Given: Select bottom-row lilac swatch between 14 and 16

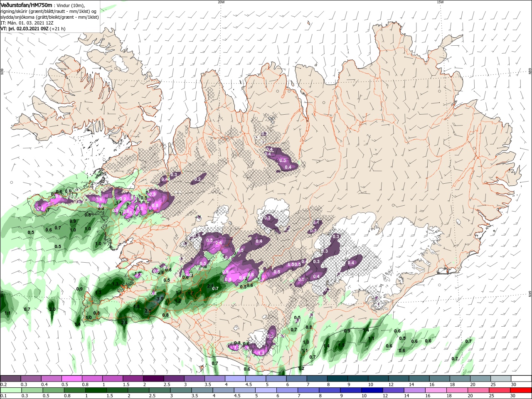Looking at the screenshot, I should coord(414,390).
